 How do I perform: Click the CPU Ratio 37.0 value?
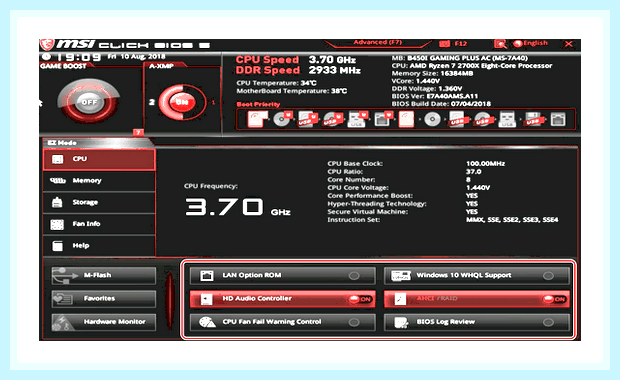[474, 172]
